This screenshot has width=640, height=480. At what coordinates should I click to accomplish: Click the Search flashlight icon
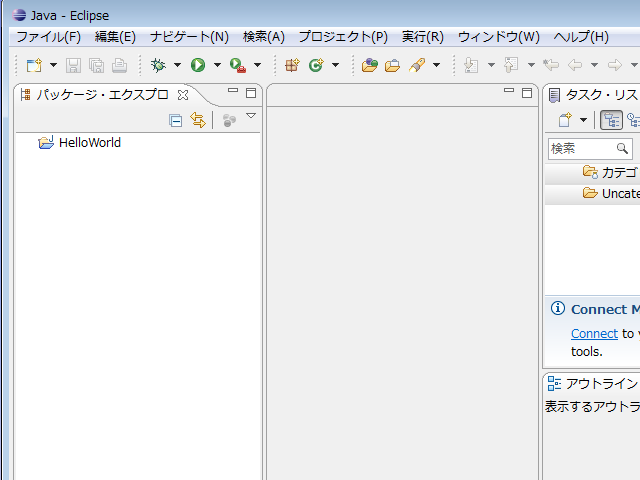pyautogui.click(x=417, y=65)
